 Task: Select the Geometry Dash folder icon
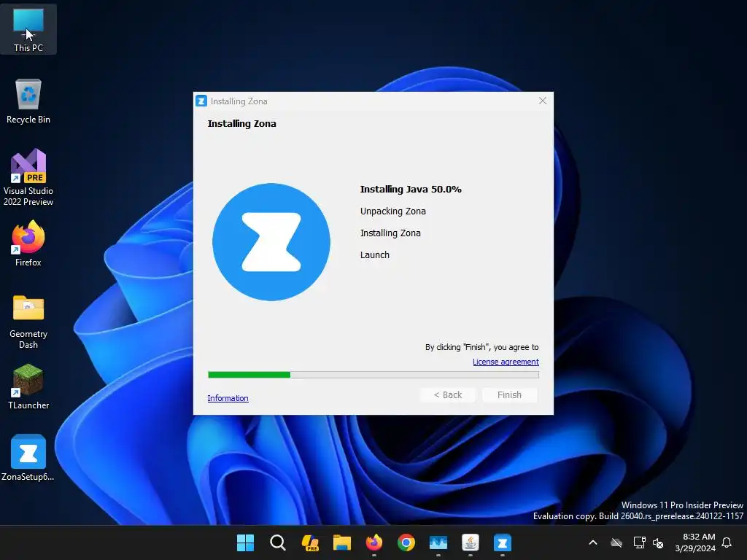tap(28, 322)
